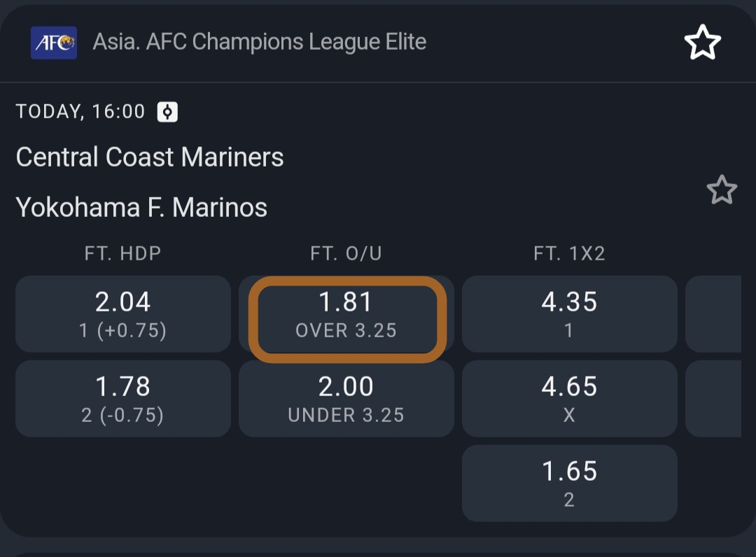756x557 pixels.
Task: Select the FT. O/U market header
Action: [346, 253]
